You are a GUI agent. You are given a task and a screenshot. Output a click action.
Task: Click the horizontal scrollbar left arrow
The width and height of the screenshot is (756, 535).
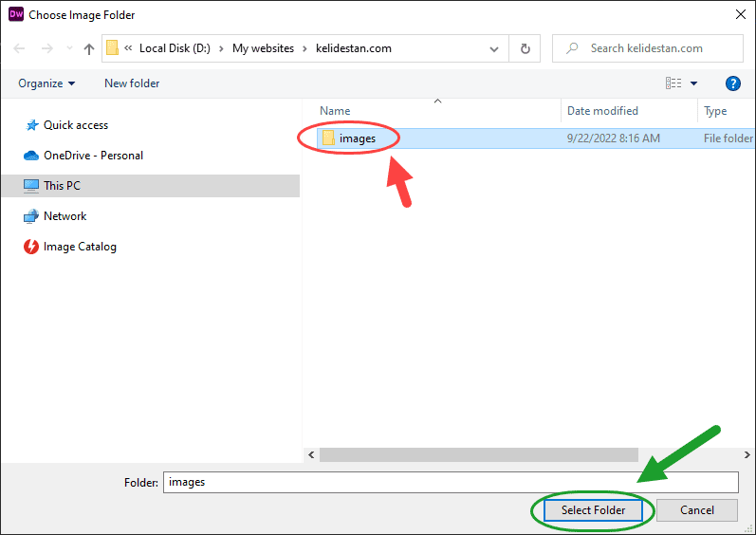click(311, 454)
